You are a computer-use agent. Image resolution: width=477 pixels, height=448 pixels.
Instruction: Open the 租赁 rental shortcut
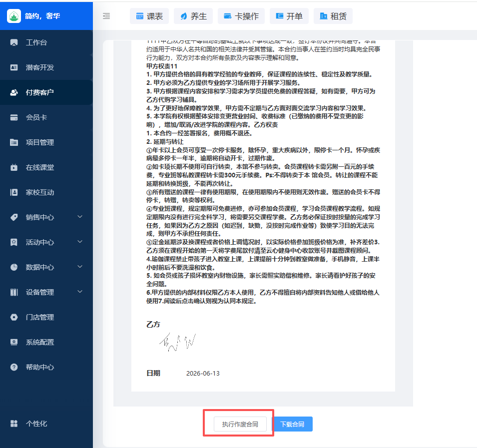click(333, 16)
